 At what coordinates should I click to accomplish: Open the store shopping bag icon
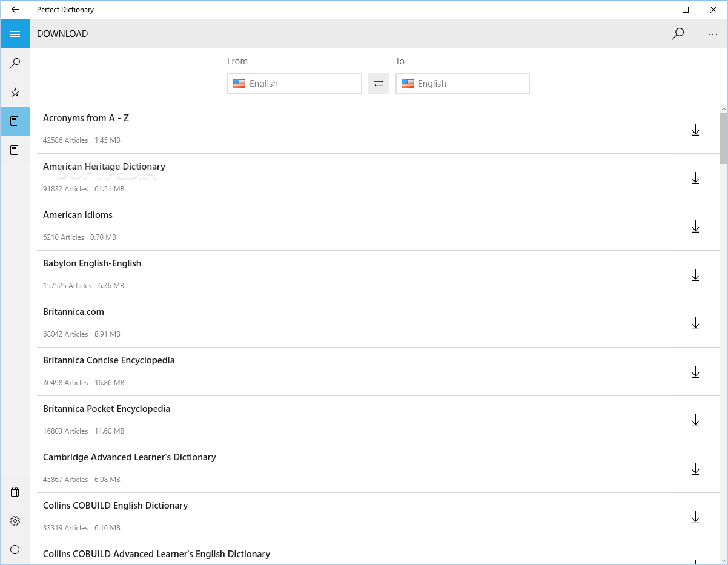15,492
